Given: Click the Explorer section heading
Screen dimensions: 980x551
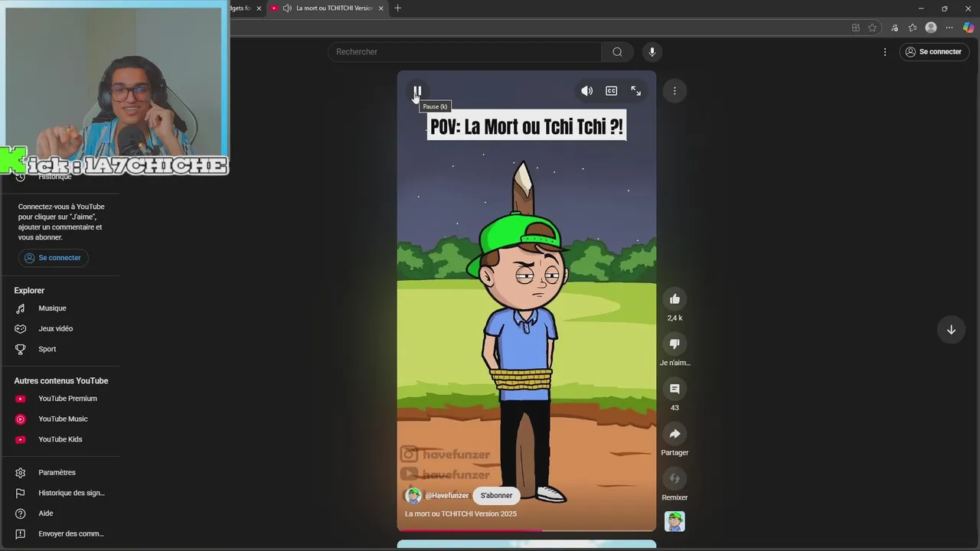Looking at the screenshot, I should pos(29,291).
